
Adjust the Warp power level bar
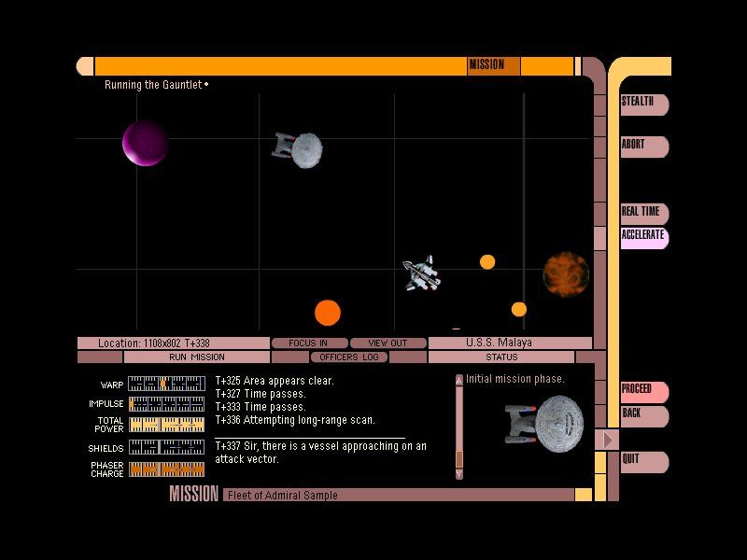click(x=166, y=384)
